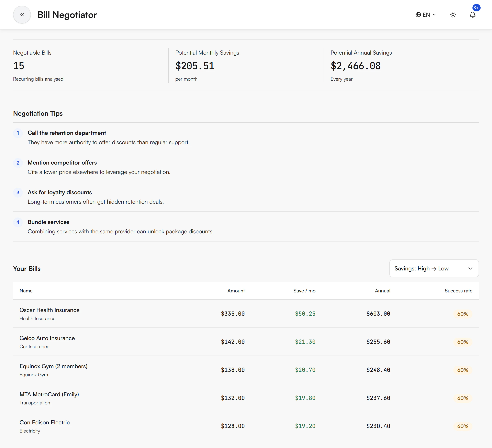
Task: Click the $19.80 savings value
Action: [305, 398]
